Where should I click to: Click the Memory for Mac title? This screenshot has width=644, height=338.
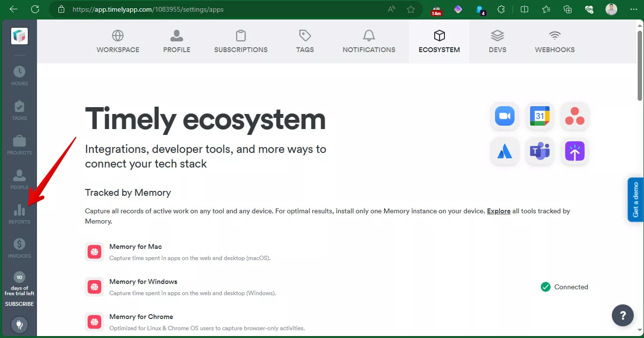pos(136,247)
